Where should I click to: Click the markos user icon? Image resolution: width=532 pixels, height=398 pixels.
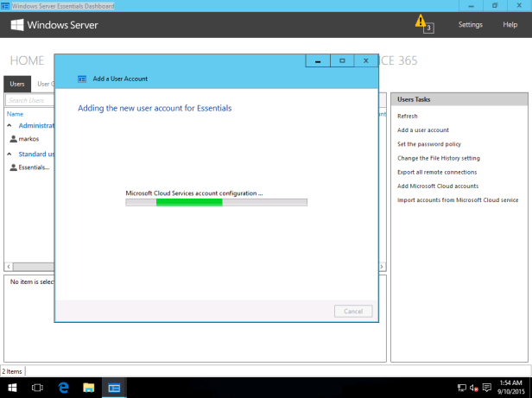13,138
